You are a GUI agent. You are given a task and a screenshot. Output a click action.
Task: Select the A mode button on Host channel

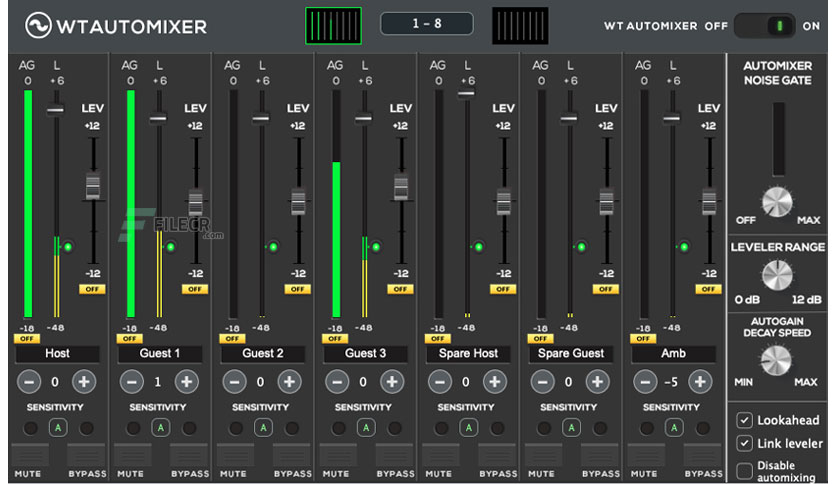pos(58,427)
